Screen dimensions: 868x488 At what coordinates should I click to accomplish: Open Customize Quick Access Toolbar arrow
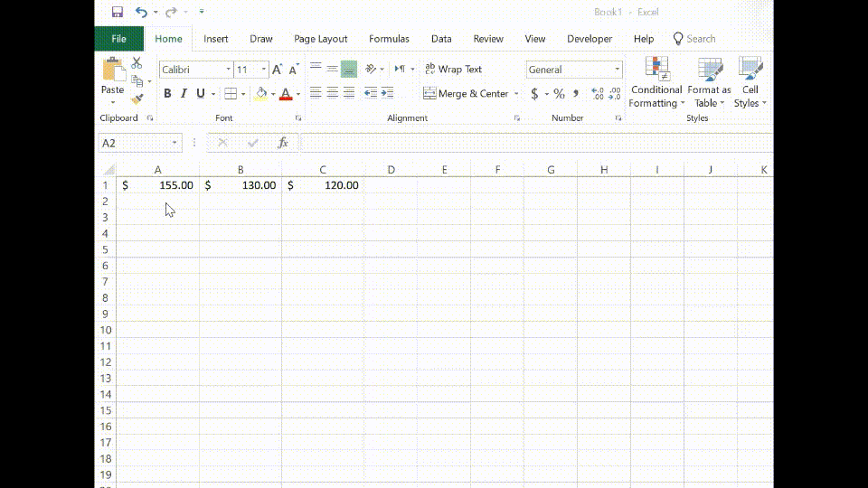(202, 12)
